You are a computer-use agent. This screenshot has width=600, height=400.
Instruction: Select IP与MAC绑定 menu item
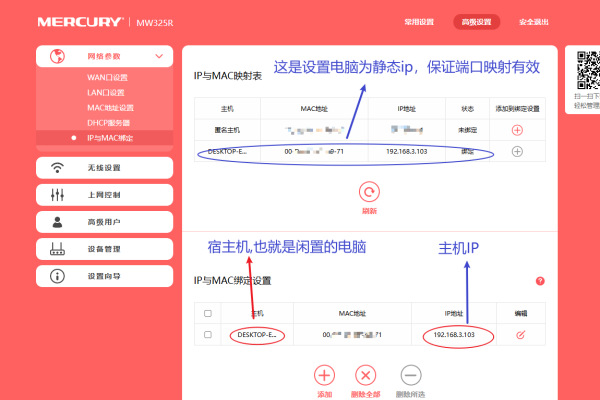[x=104, y=138]
